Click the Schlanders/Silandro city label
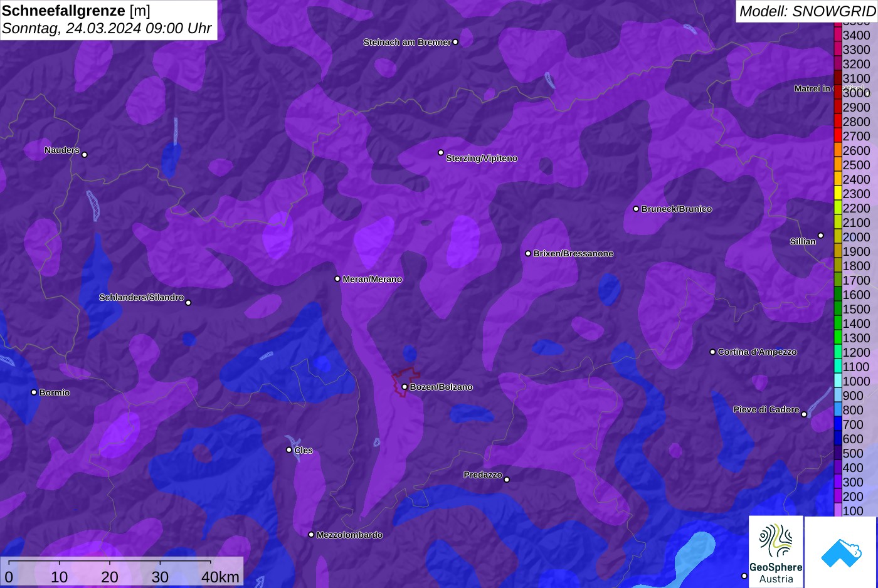This screenshot has width=878, height=588. pyautogui.click(x=142, y=297)
